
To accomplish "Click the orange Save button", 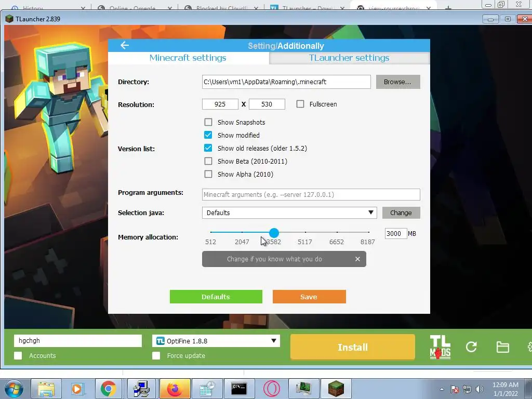I will (x=309, y=297).
